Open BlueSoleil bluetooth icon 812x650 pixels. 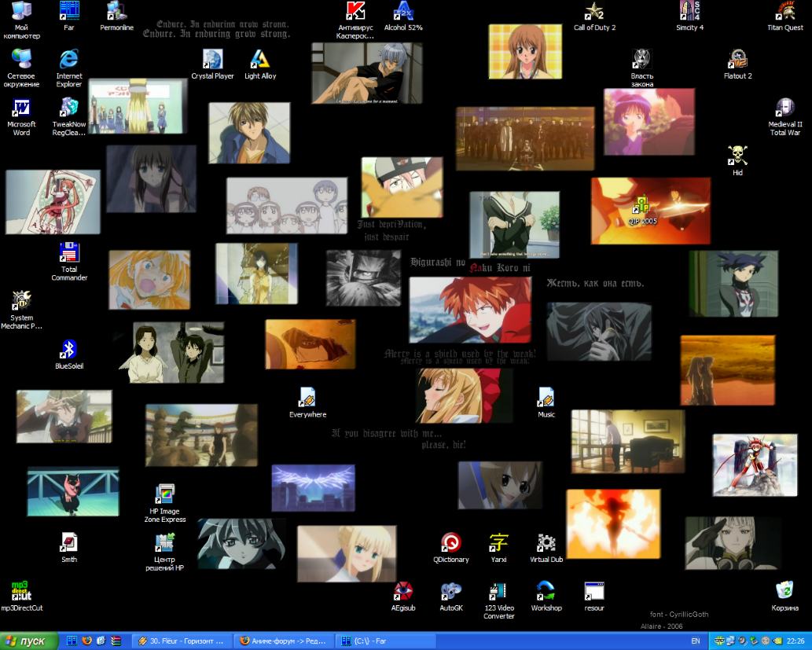(x=69, y=354)
